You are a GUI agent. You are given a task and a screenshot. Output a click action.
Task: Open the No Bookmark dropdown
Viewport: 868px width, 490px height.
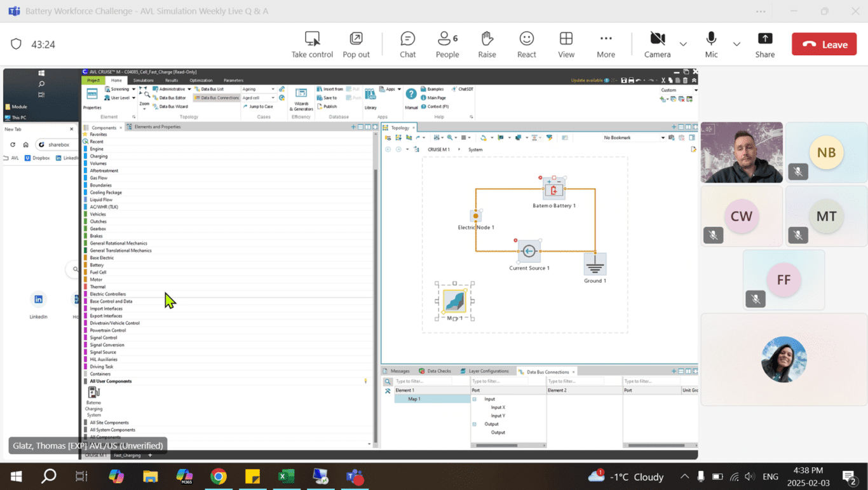coord(634,137)
